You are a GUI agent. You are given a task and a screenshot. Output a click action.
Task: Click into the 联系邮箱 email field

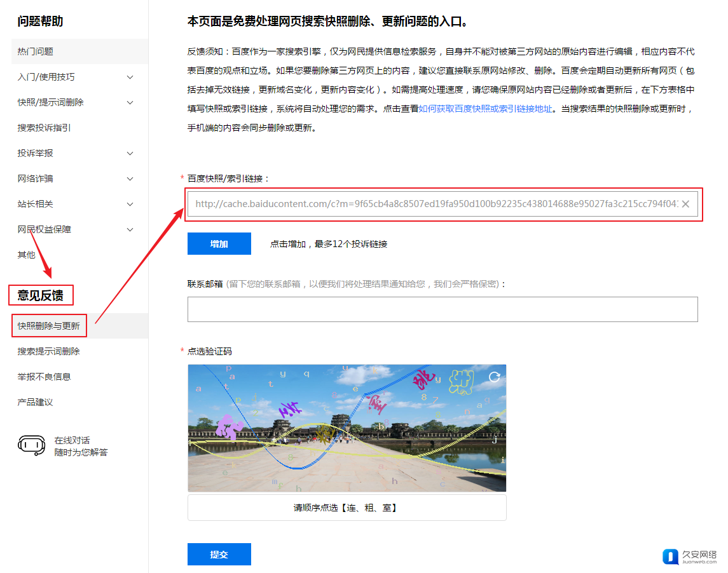443,309
